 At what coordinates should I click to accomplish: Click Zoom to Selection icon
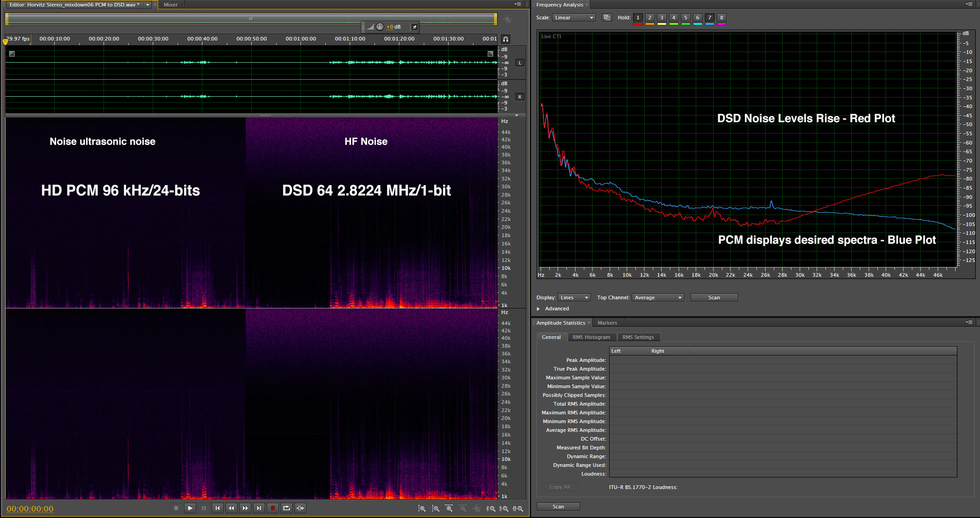pyautogui.click(x=518, y=508)
